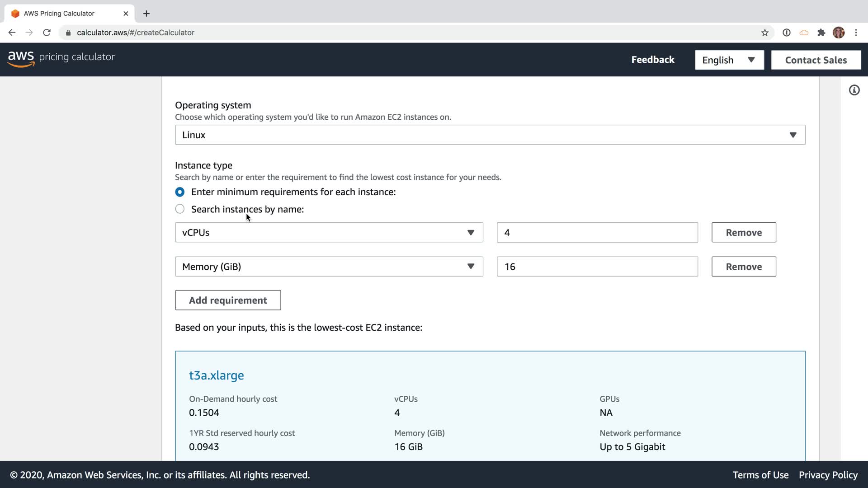This screenshot has width=868, height=488.
Task: Open the Terms of Use link
Action: point(760,475)
